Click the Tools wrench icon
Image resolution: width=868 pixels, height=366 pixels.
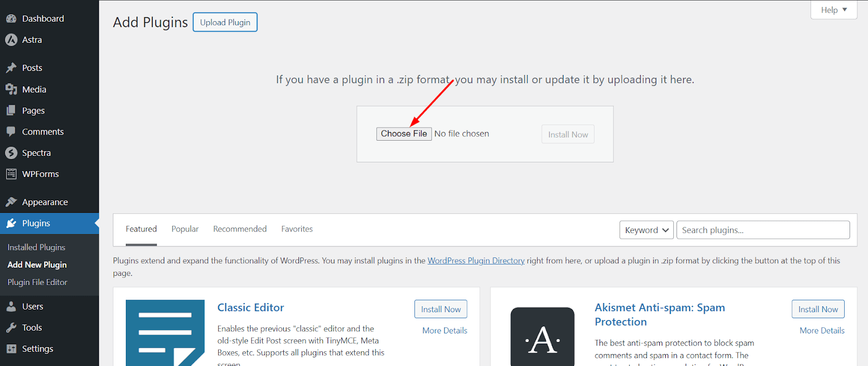pos(11,327)
